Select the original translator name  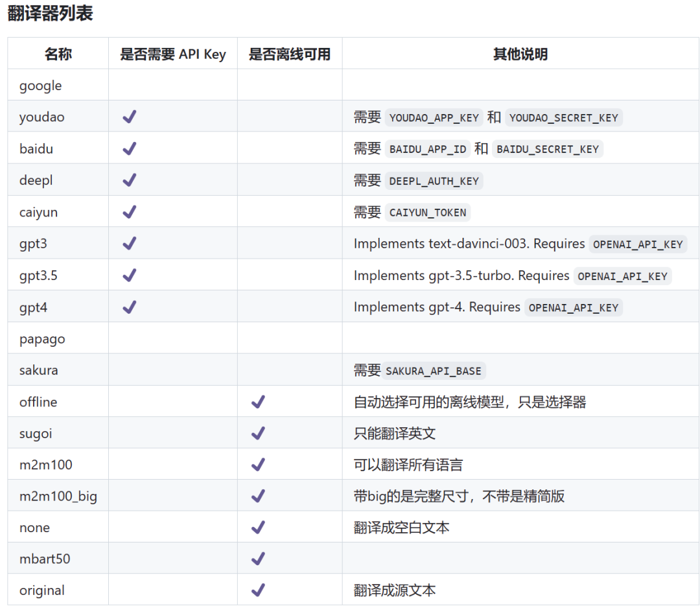pyautogui.click(x=42, y=590)
